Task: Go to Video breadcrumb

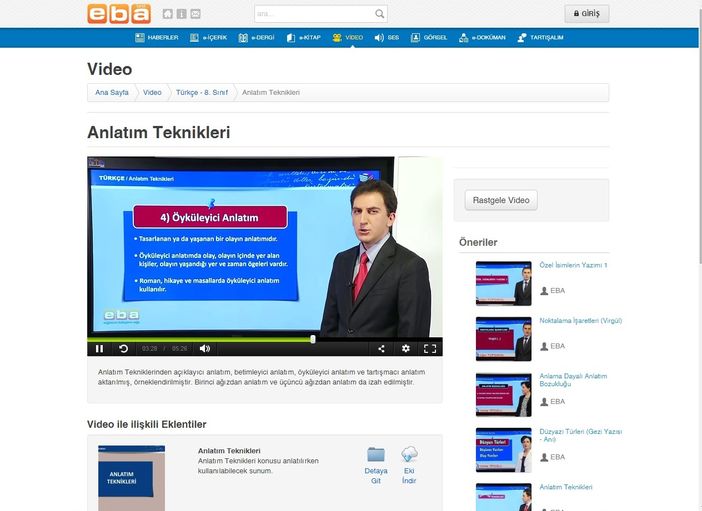Action: pos(152,92)
